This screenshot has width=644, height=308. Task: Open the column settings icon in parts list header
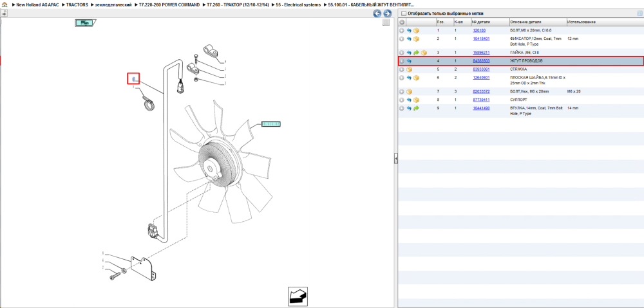click(x=639, y=14)
